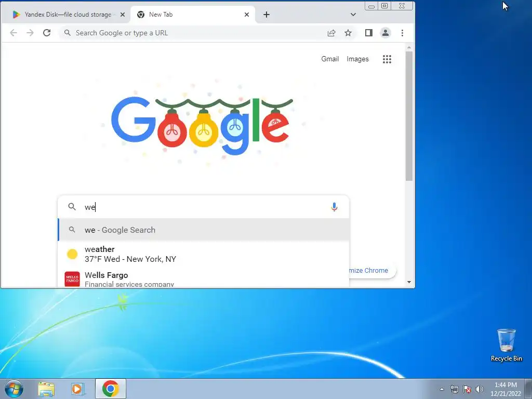Click the page scrollbar up arrow
532x399 pixels.
tap(409, 47)
